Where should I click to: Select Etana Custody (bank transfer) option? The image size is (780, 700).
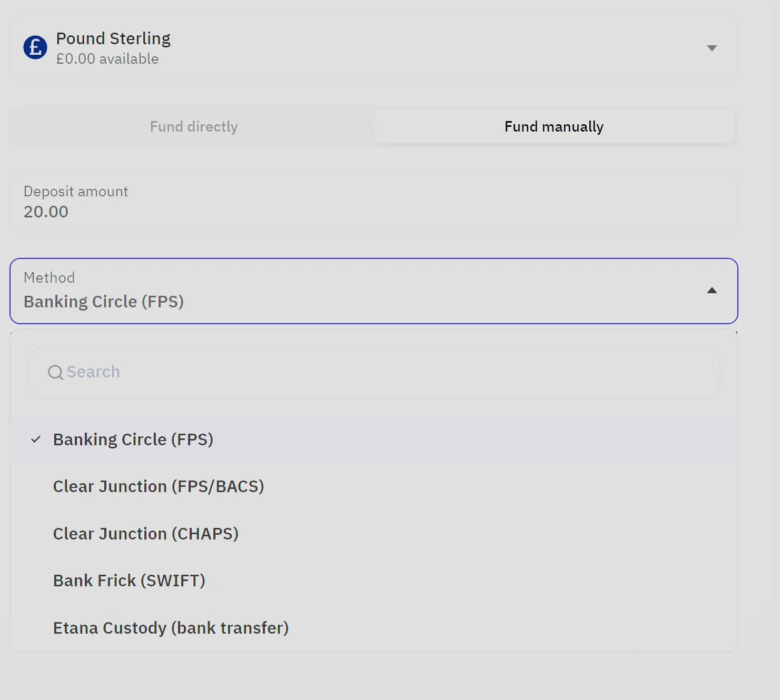pos(374,628)
